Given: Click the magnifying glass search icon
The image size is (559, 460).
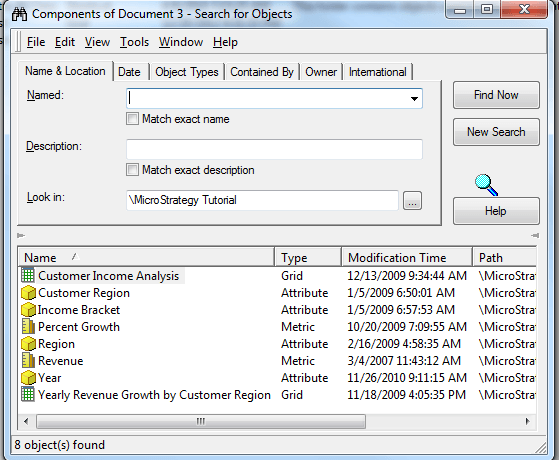Looking at the screenshot, I should pos(486,185).
